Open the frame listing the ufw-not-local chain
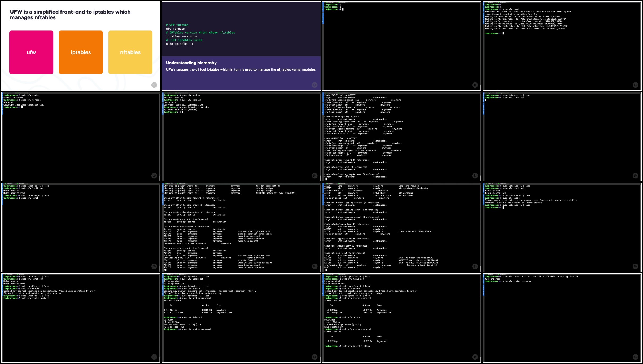 point(402,227)
